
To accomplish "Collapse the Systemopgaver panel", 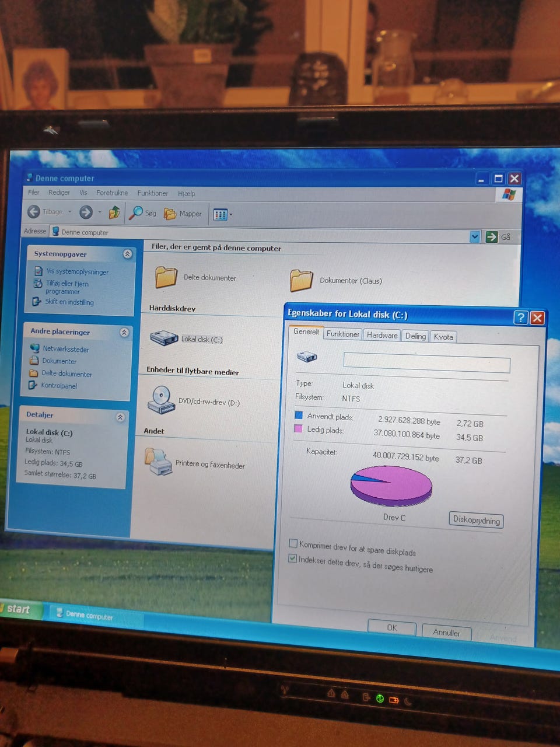I will pyautogui.click(x=127, y=254).
